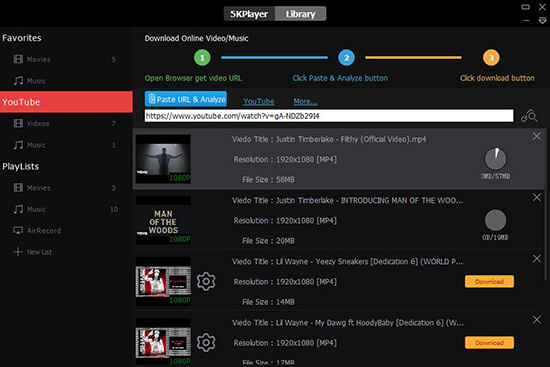Click the Filthy download progress dial
The height and width of the screenshot is (367, 550).
coord(495,159)
